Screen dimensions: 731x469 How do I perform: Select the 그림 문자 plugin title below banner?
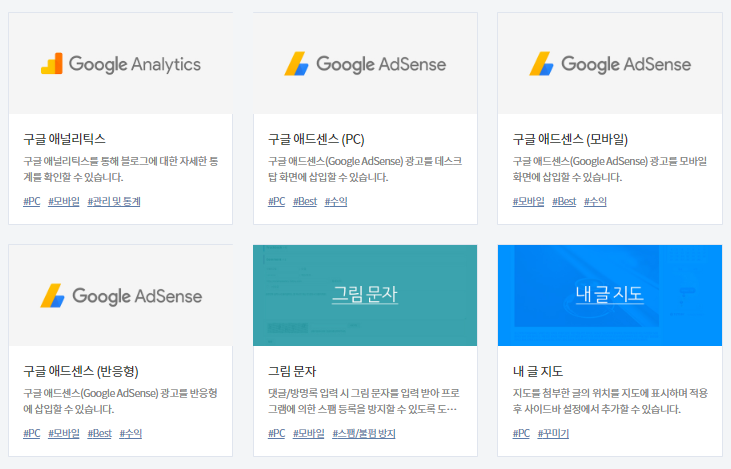coord(292,371)
